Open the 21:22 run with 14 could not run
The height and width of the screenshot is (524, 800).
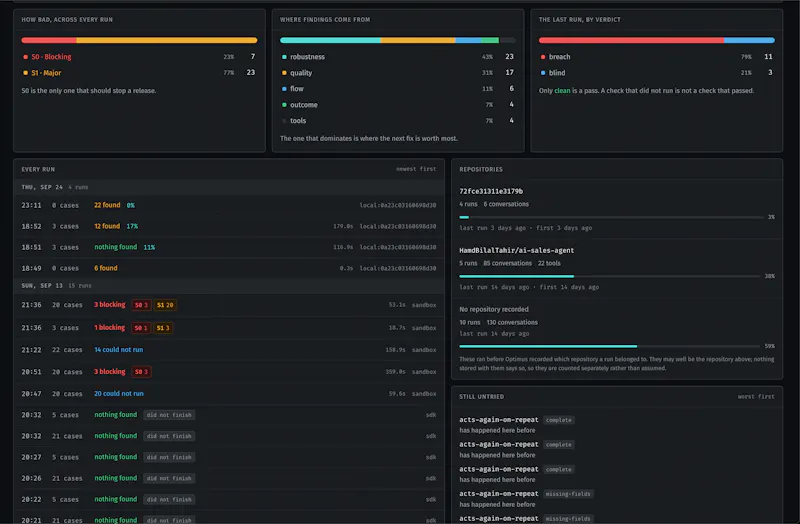coord(229,350)
